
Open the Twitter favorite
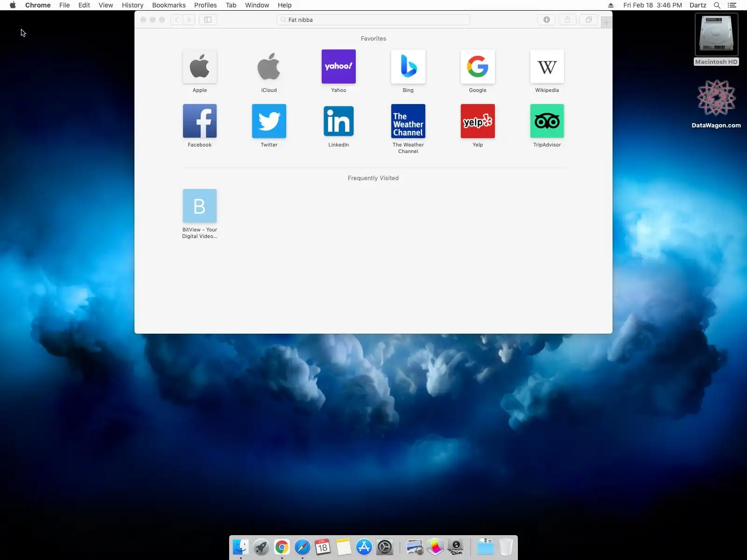point(269,121)
